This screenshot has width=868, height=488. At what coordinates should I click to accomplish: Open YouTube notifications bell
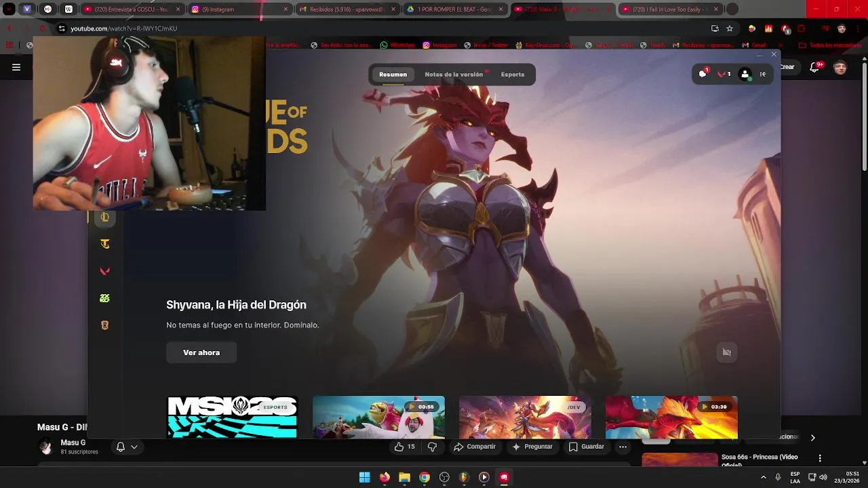pyautogui.click(x=816, y=67)
